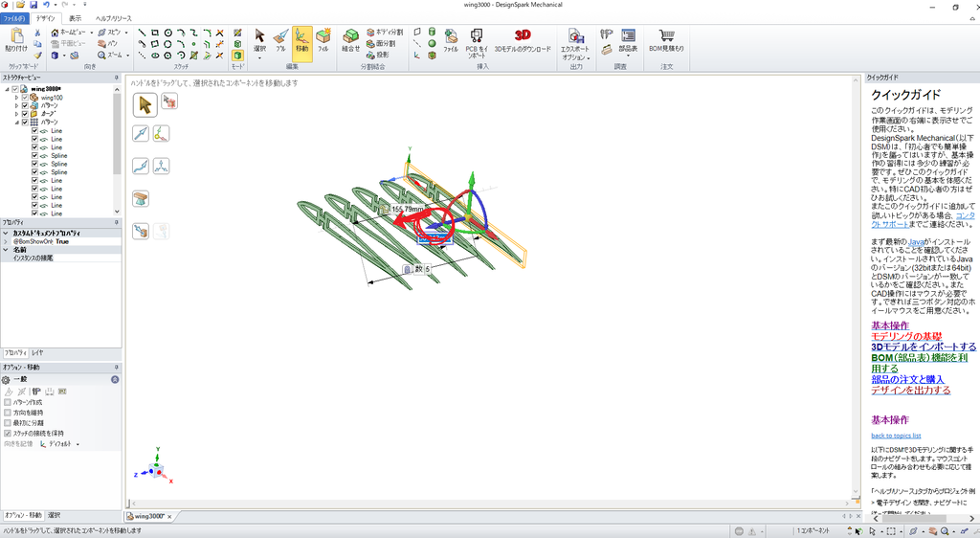Screen dimensions: 980x538
Task: Collapse the カスタムドキュメントプロパティ section
Action: tap(6, 233)
